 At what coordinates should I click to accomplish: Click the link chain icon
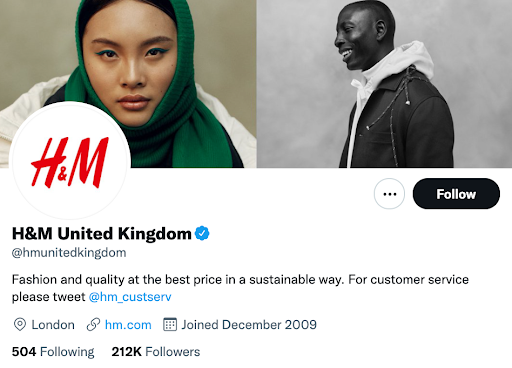[93, 324]
